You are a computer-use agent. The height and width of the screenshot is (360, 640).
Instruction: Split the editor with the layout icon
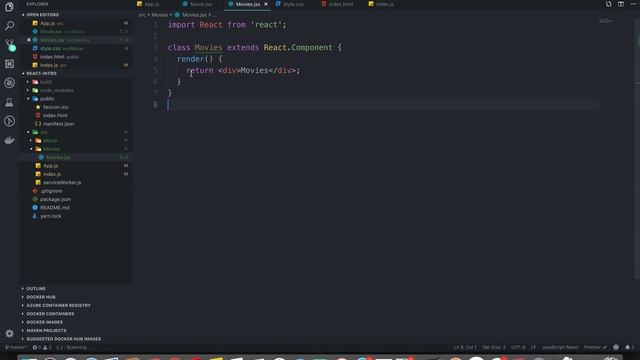[621, 4]
